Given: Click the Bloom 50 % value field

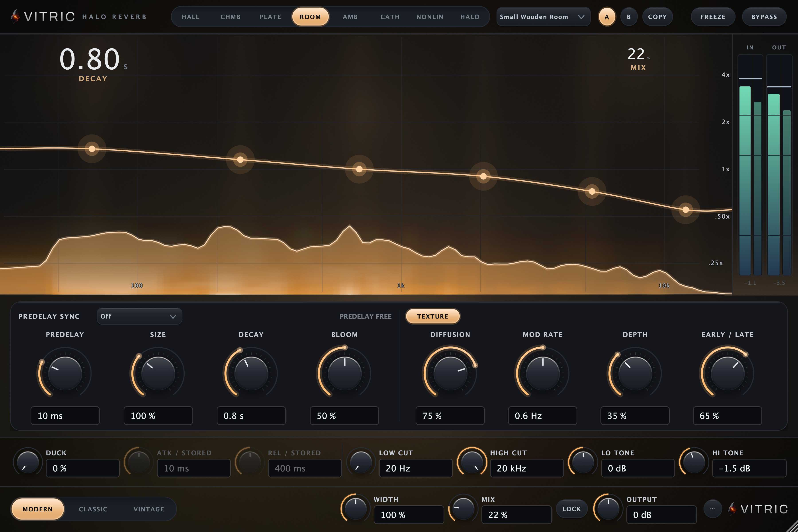Looking at the screenshot, I should 344,416.
